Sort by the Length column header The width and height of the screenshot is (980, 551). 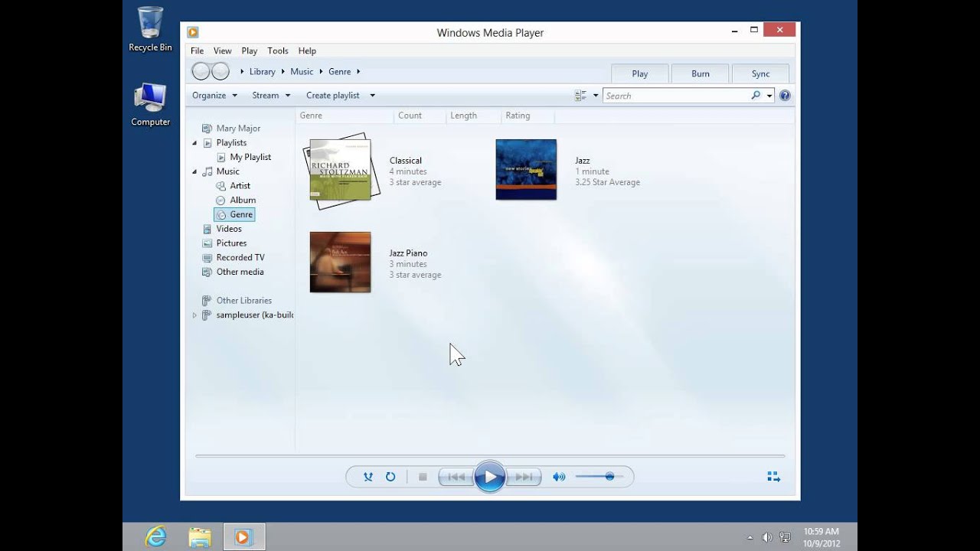[473, 116]
